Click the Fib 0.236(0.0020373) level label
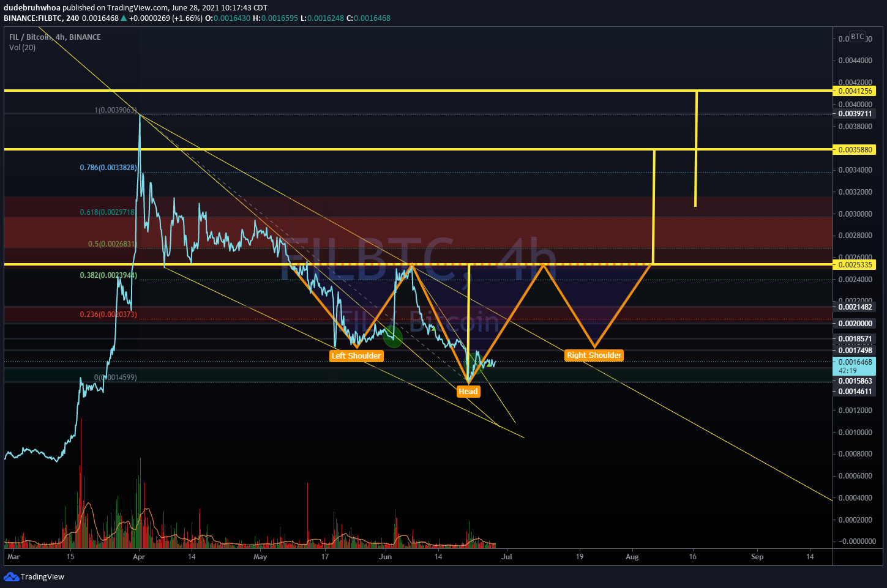 pos(108,314)
